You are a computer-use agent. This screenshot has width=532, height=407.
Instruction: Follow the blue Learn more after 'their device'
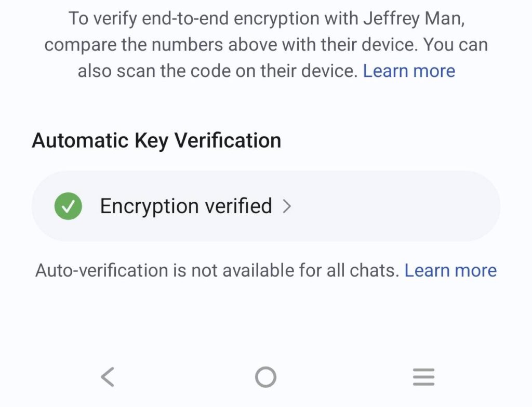click(409, 71)
